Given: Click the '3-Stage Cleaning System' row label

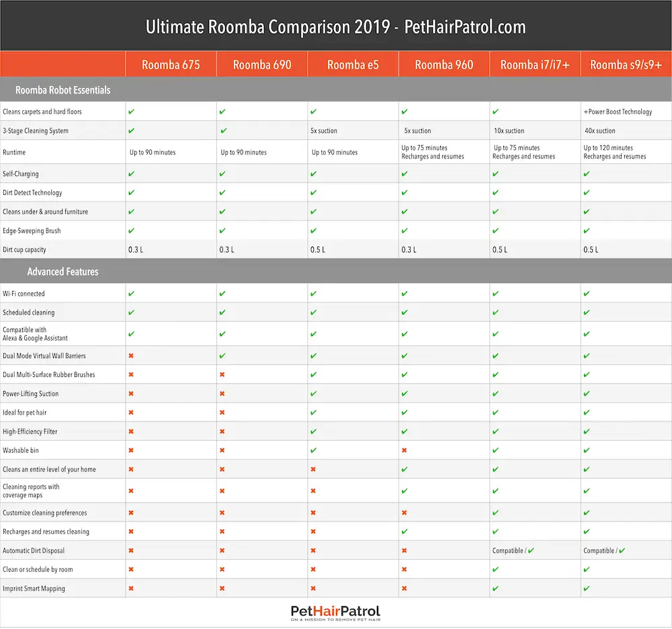Looking at the screenshot, I should pyautogui.click(x=36, y=130).
